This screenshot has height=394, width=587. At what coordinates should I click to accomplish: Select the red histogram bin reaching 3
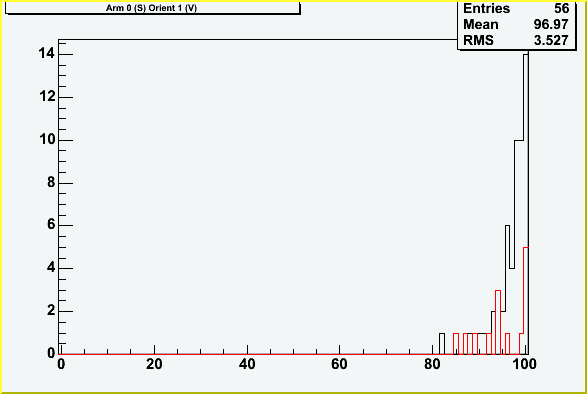click(x=498, y=322)
